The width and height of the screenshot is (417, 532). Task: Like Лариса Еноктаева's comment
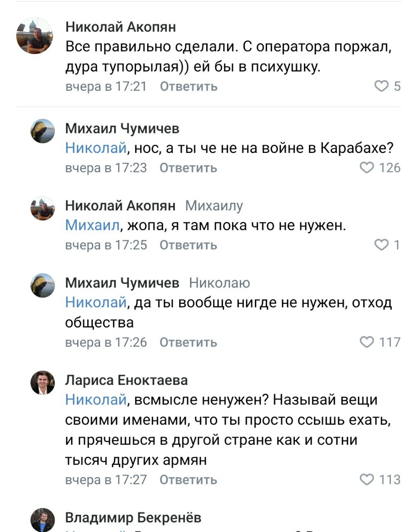[x=367, y=480]
